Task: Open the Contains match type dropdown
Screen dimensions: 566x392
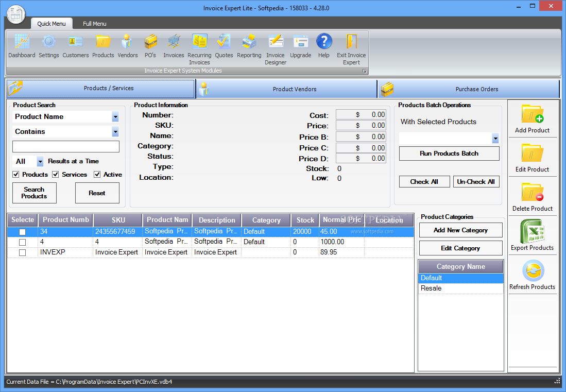Action: (x=115, y=132)
